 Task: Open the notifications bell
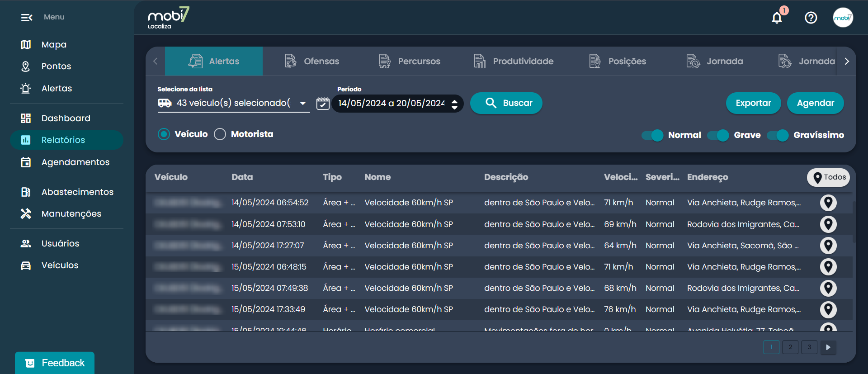[777, 18]
